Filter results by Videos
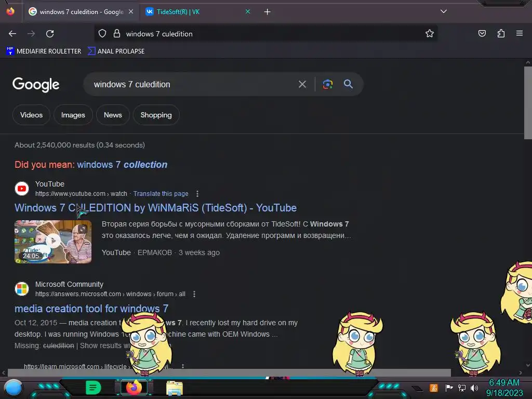The height and width of the screenshot is (399, 532). pyautogui.click(x=31, y=115)
